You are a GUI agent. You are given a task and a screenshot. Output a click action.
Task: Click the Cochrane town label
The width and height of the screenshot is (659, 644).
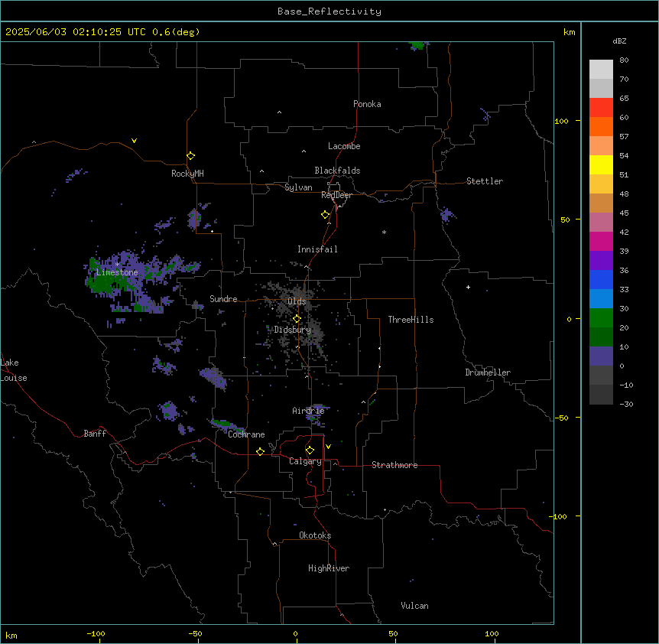pyautogui.click(x=246, y=434)
